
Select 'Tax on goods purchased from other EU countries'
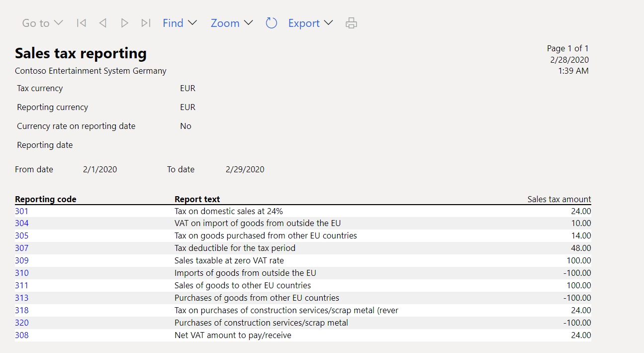pos(266,235)
